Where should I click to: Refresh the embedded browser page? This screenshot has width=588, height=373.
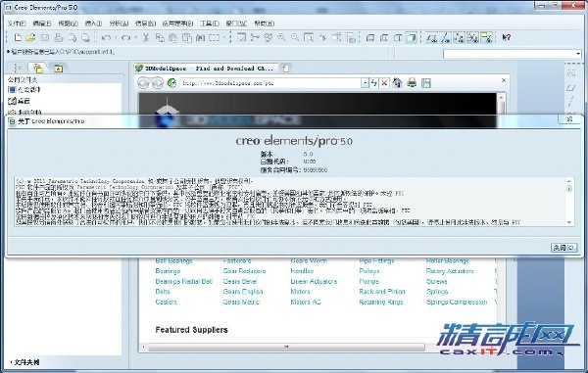click(x=374, y=83)
